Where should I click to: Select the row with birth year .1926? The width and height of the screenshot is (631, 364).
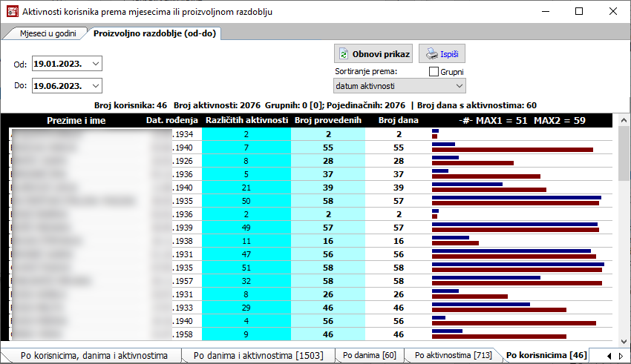310,161
